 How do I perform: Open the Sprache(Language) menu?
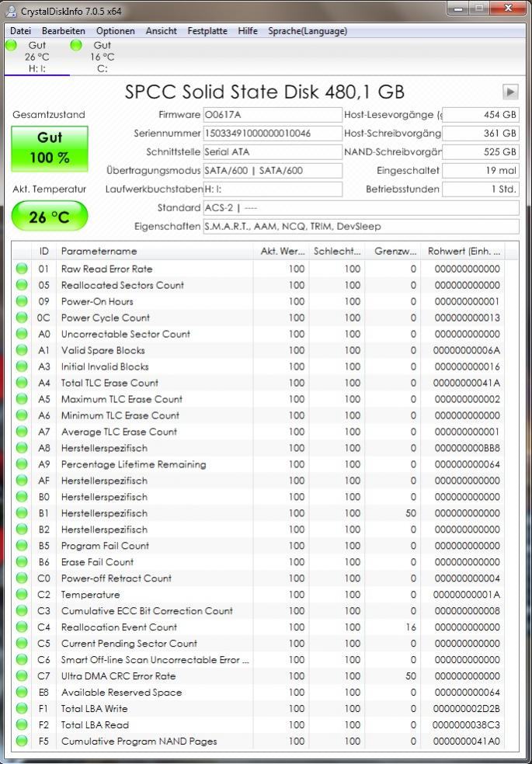308,31
